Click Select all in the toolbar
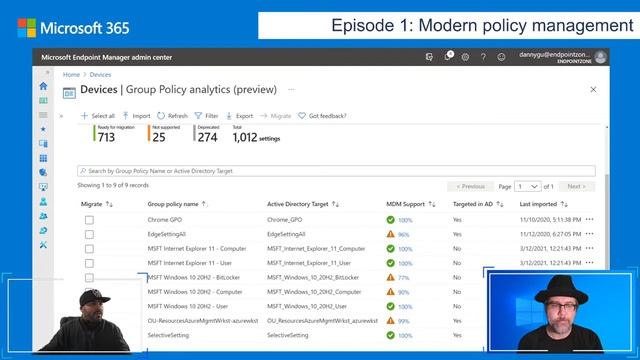This screenshot has width=640, height=360. pos(98,116)
